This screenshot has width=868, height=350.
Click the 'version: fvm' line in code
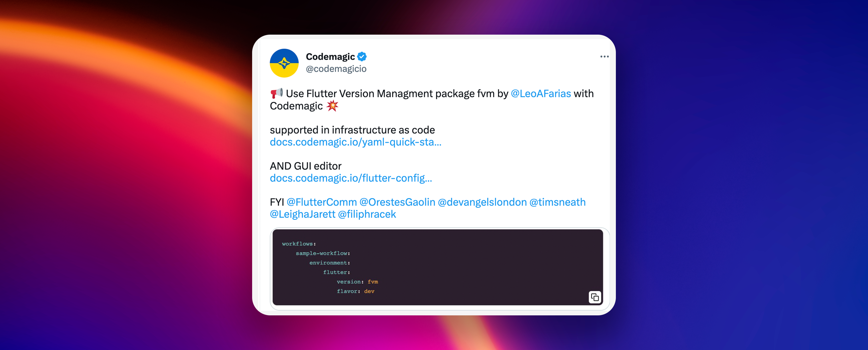(357, 282)
